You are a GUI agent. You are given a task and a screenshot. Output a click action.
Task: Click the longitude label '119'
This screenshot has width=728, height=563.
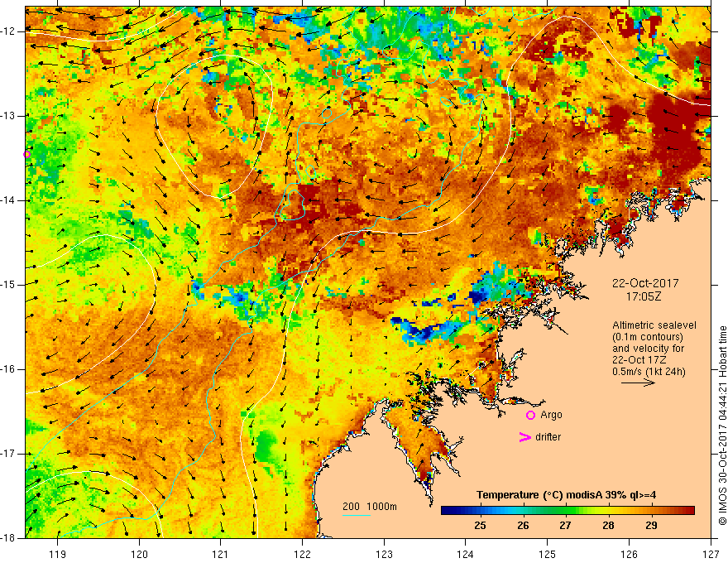58,554
